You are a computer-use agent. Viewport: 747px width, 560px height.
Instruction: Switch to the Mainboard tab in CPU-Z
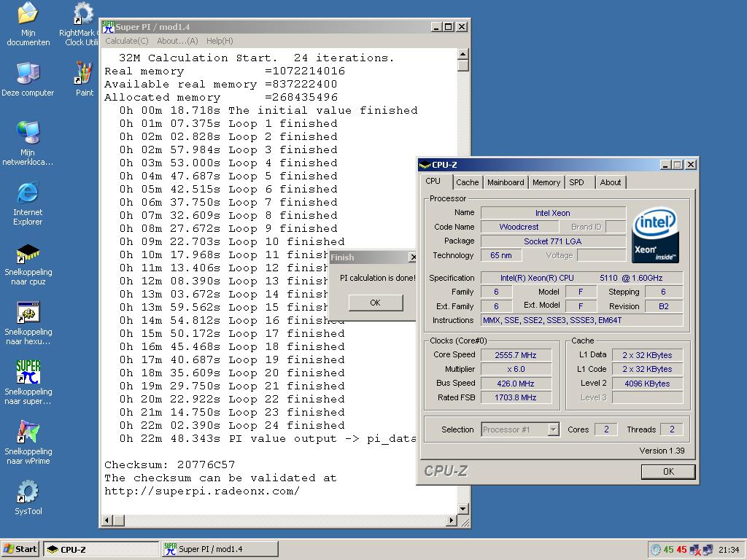(506, 182)
